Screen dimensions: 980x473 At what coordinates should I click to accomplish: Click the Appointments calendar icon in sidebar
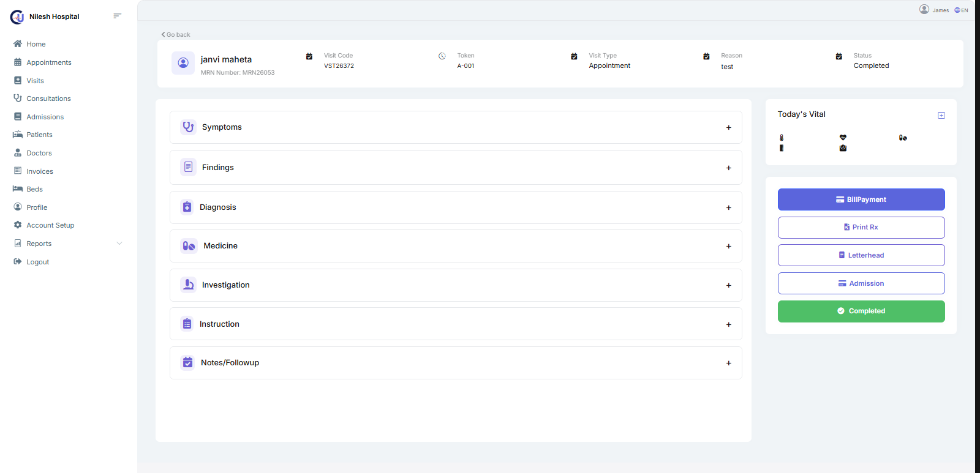click(18, 62)
